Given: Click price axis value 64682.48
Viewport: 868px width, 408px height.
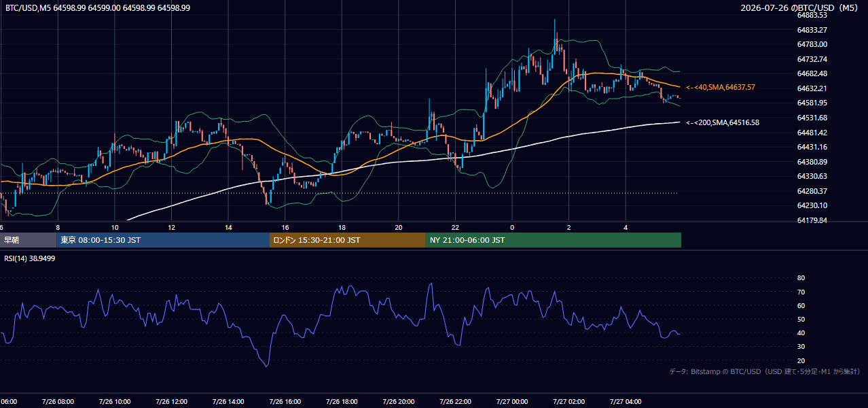Looking at the screenshot, I should tap(812, 73).
